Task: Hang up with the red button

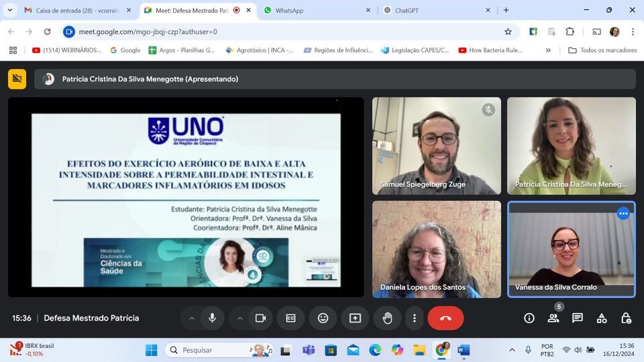Action: tap(445, 318)
